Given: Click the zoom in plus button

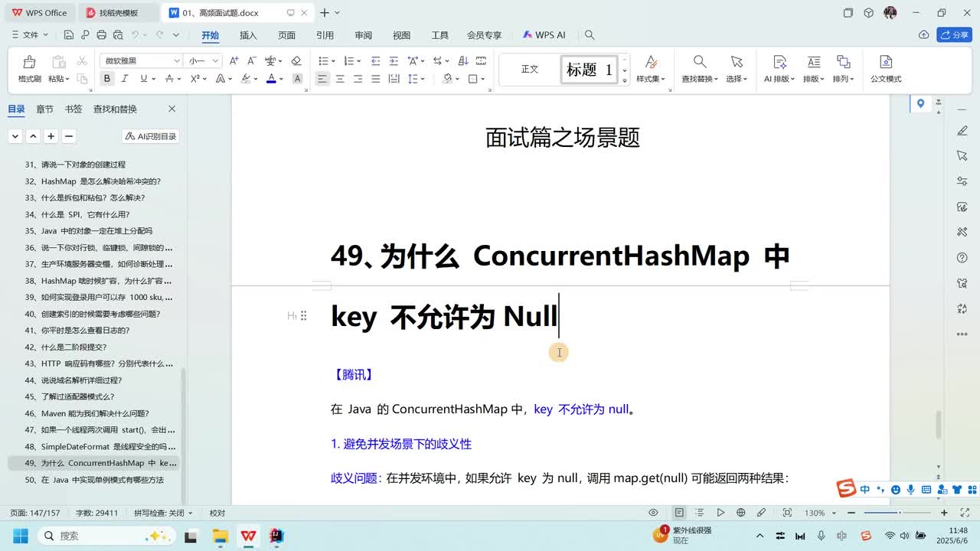Looking at the screenshot, I should [944, 513].
